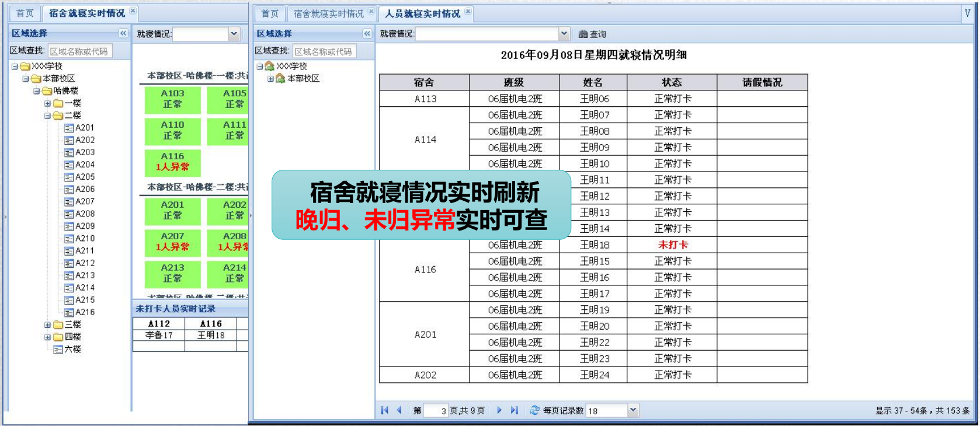Viewport: 980px width, 426px height.
Task: Select 人员就寝实时情况 tab
Action: tap(422, 13)
